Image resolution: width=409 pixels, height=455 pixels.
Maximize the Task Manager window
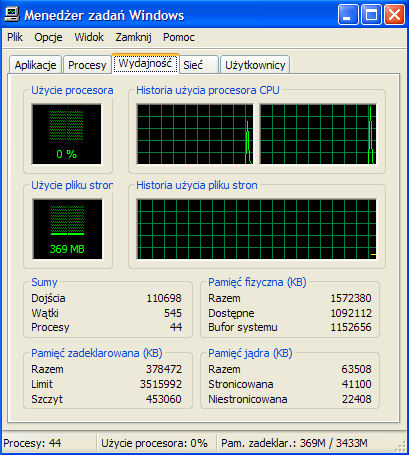[x=371, y=15]
